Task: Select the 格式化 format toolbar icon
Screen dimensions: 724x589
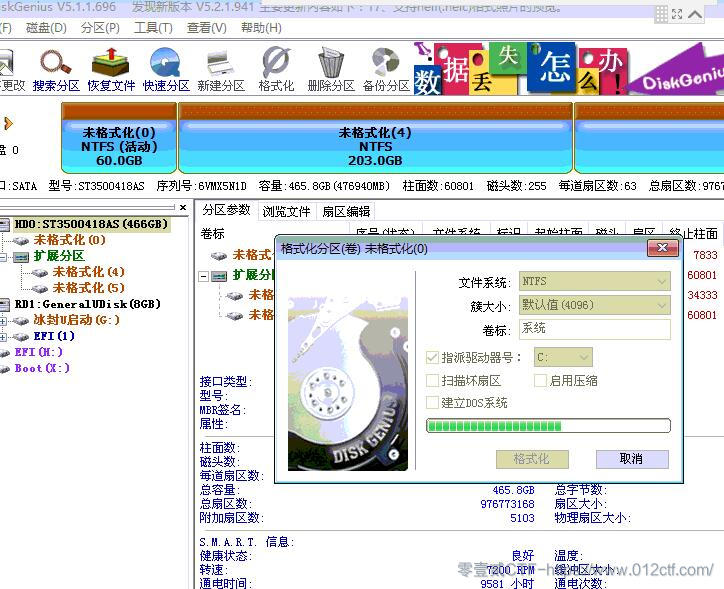Action: click(276, 70)
